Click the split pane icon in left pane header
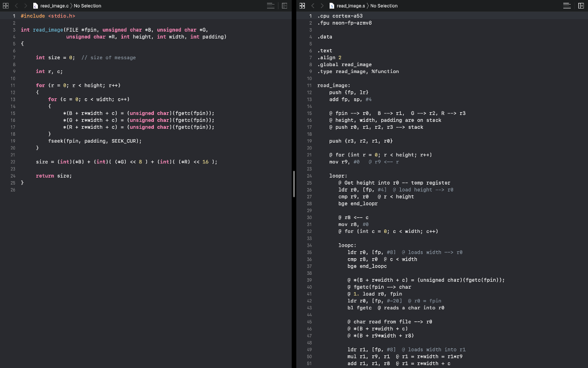The width and height of the screenshot is (588, 368). [284, 5]
